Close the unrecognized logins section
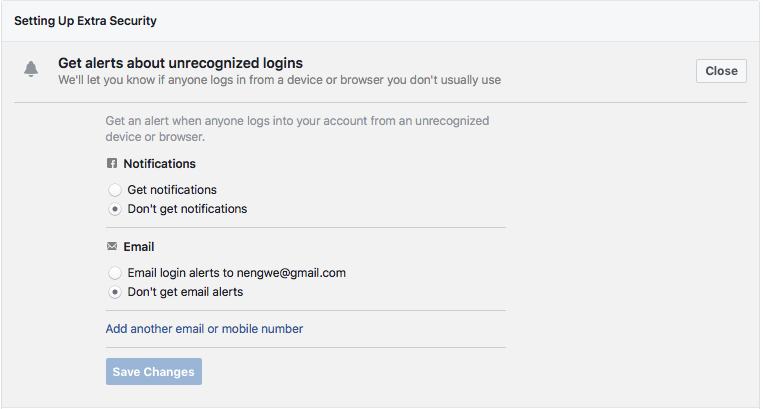 click(721, 71)
